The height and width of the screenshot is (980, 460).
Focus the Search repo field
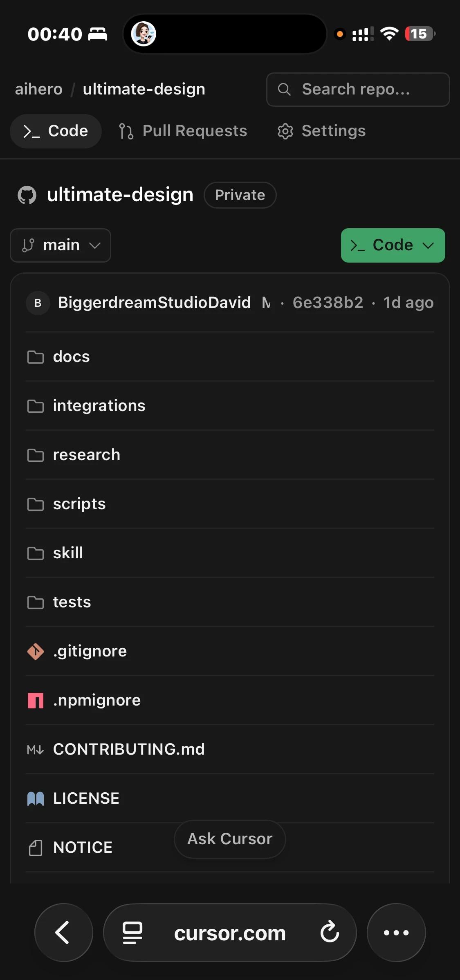(x=358, y=90)
